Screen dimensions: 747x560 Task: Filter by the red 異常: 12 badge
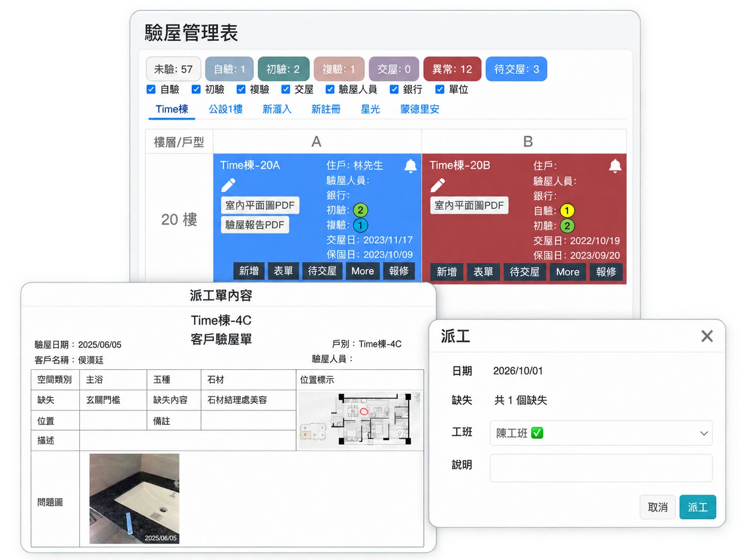point(452,69)
